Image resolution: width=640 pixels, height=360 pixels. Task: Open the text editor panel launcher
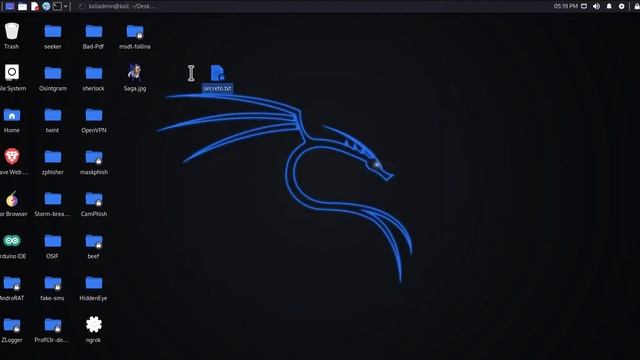(35, 6)
